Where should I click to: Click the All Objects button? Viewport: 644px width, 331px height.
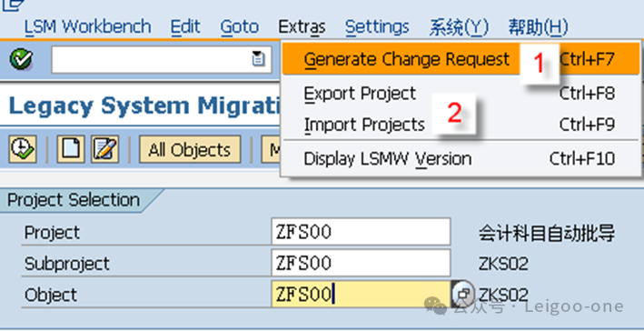190,150
